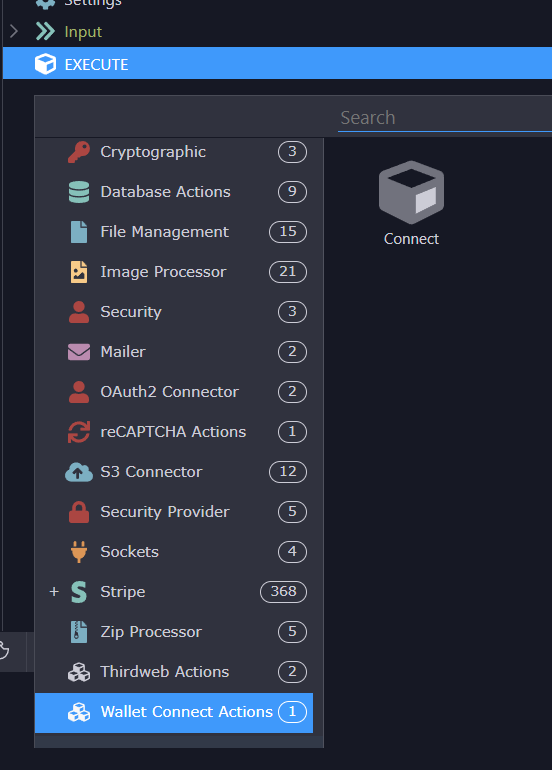Open the Image Processor picture icon
The width and height of the screenshot is (552, 770).
click(x=79, y=272)
